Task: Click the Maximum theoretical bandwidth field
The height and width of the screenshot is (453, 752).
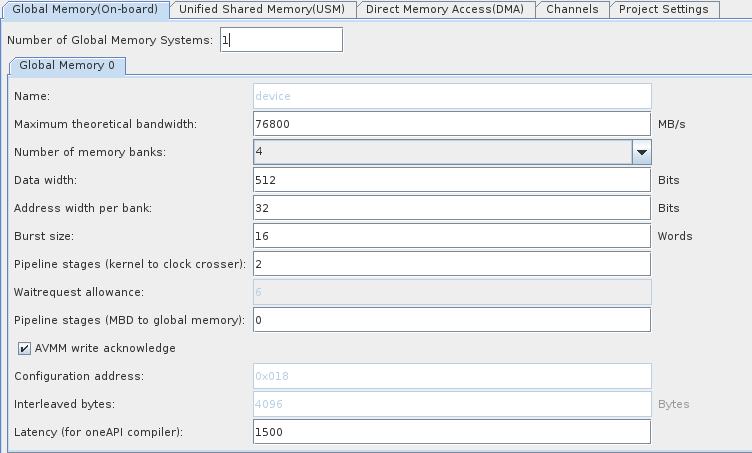Action: tap(452, 124)
